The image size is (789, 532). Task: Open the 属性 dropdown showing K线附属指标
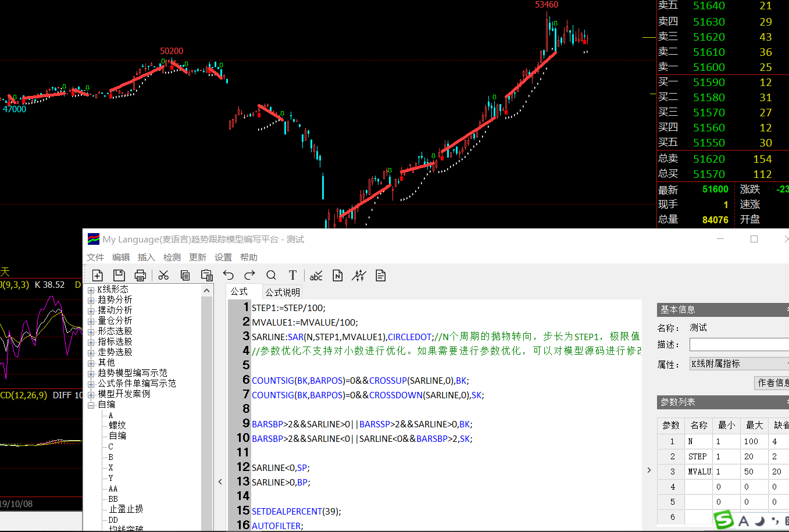(738, 364)
